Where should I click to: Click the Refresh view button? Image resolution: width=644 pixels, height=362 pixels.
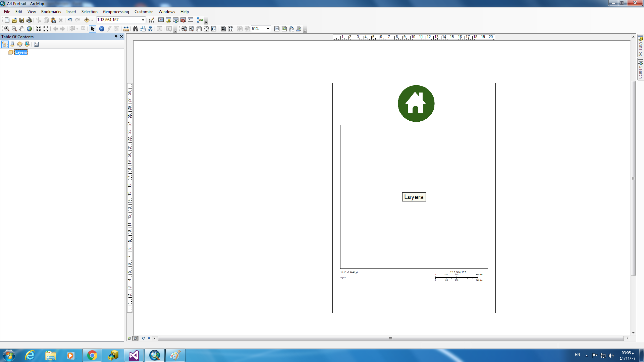[x=143, y=338]
